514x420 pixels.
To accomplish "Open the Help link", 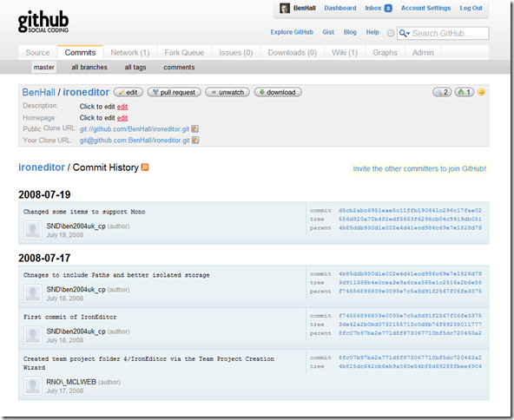I will click(x=372, y=32).
